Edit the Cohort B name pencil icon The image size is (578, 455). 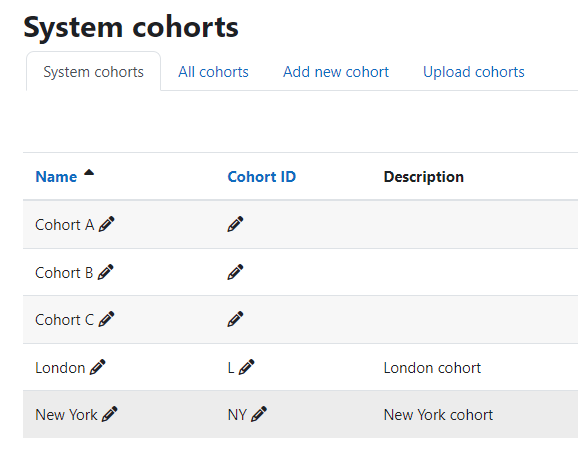[x=106, y=272]
